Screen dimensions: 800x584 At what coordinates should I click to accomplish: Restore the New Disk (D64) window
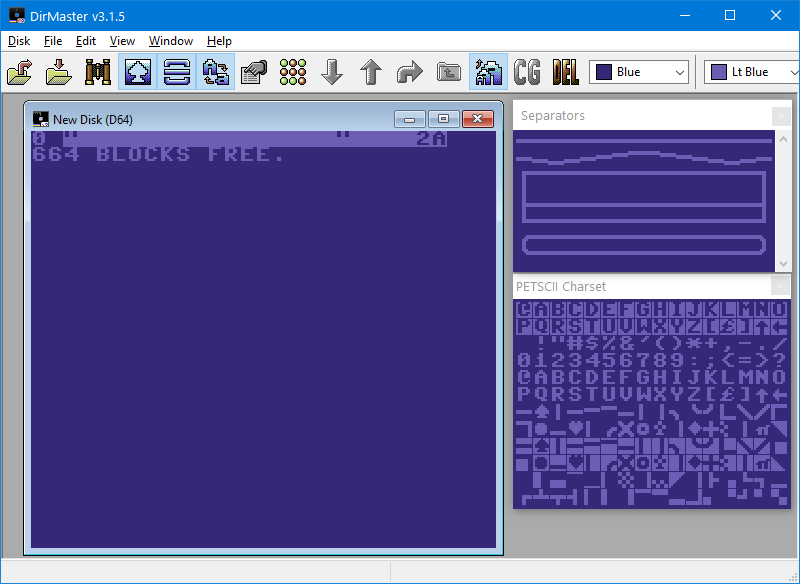click(443, 119)
